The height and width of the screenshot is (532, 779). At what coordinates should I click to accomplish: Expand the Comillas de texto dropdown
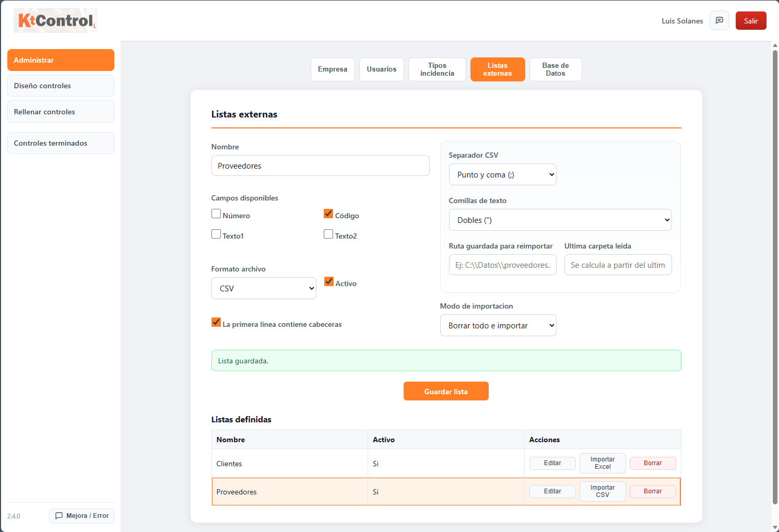click(560, 220)
